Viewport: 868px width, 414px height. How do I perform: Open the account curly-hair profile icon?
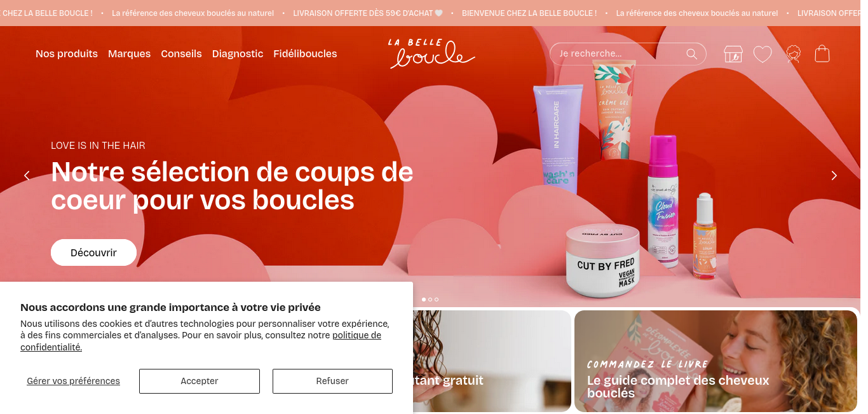[x=793, y=54]
